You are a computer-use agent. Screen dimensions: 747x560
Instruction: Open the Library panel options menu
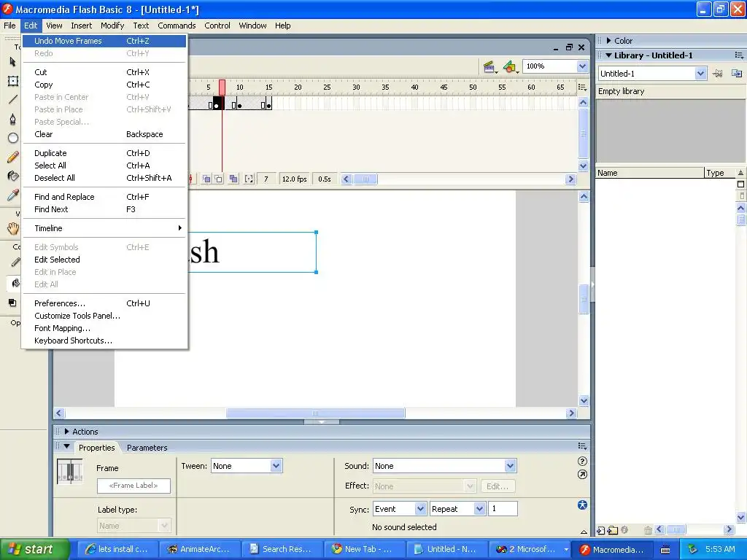coord(739,55)
